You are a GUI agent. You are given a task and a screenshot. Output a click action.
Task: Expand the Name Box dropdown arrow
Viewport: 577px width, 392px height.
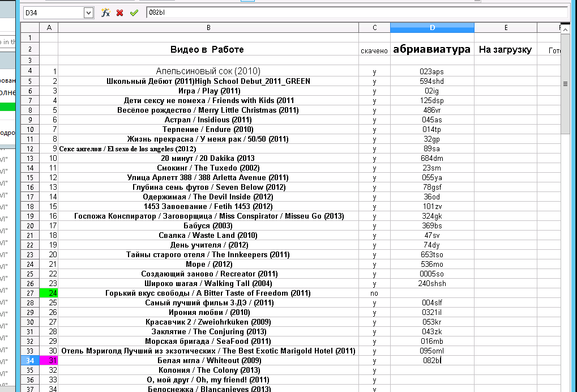click(x=88, y=13)
